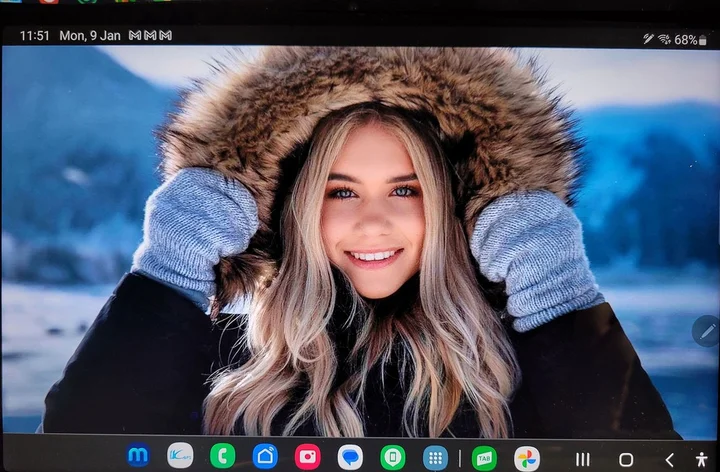Open the second Gmail notification icon
This screenshot has height=472, width=720.
[150, 35]
